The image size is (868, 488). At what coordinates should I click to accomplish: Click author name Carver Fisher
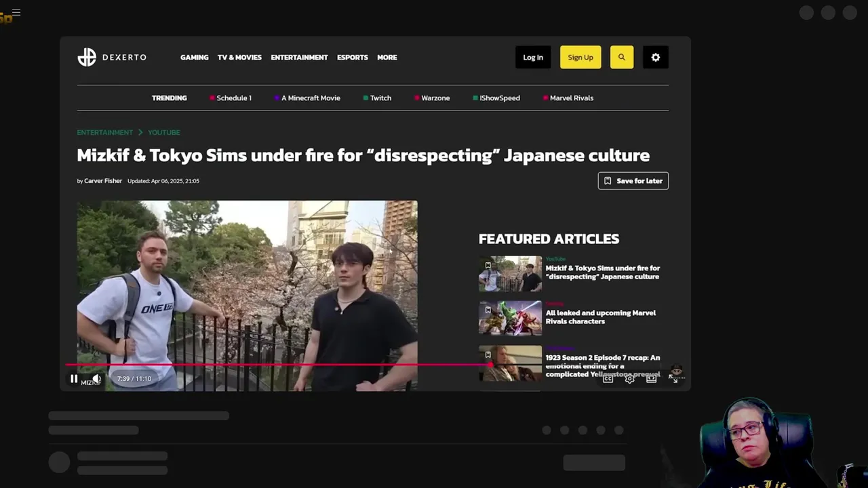pos(103,181)
